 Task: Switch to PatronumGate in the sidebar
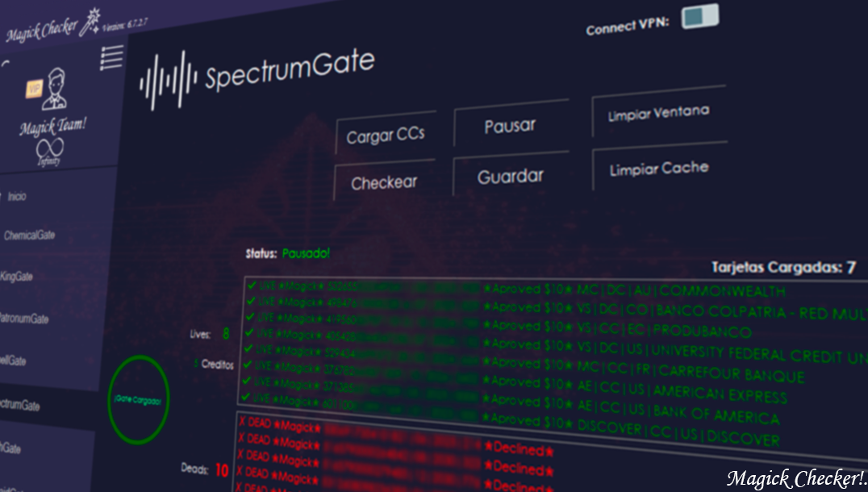24,319
